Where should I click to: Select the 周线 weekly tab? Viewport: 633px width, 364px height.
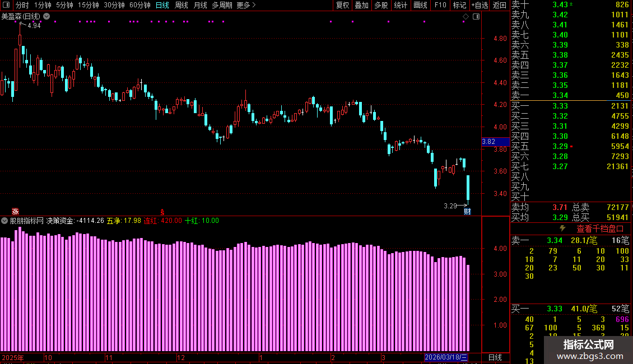pyautogui.click(x=181, y=5)
